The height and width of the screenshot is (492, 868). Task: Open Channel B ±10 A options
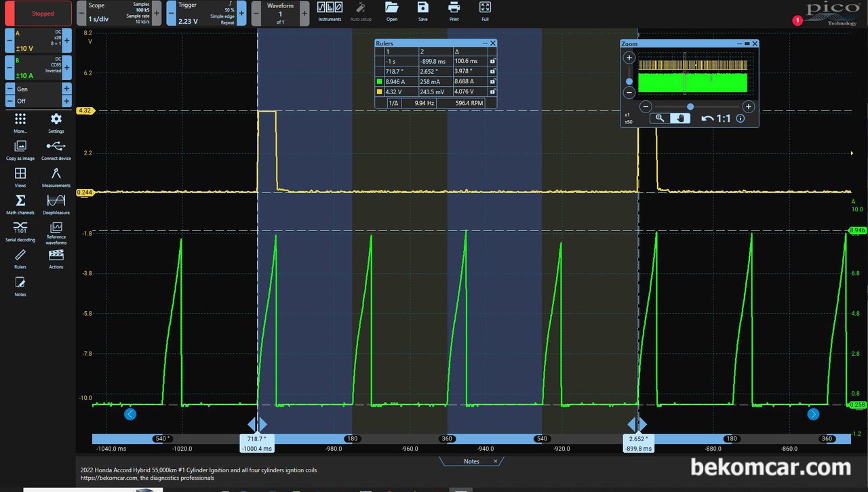(38, 67)
